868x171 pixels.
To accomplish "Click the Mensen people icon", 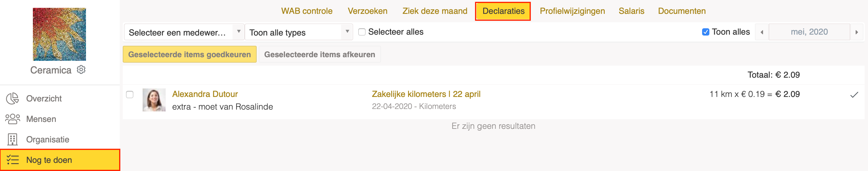I will [12, 119].
